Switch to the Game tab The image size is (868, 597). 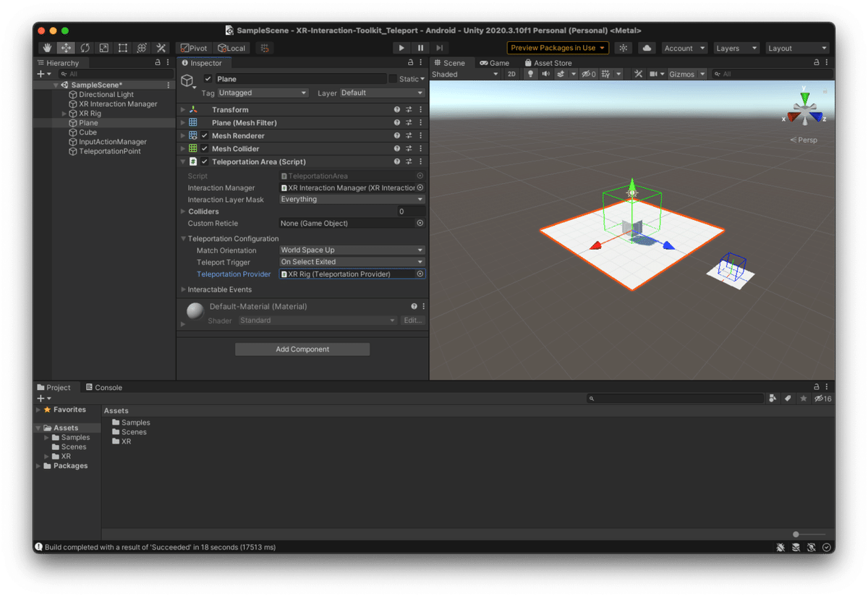[x=495, y=63]
